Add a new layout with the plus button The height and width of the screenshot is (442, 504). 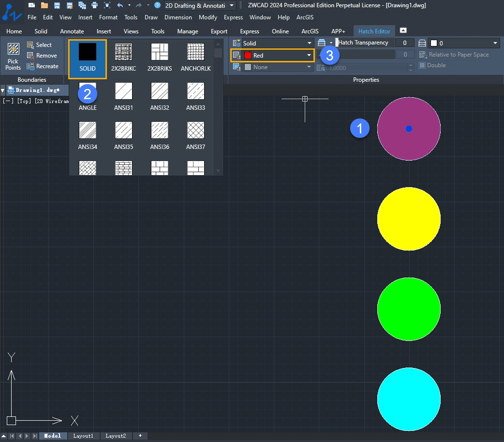(140, 436)
